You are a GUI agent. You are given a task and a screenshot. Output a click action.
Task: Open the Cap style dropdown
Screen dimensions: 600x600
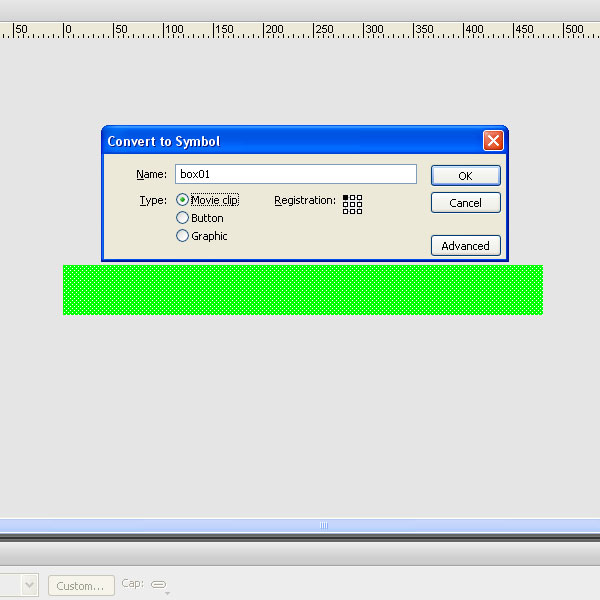(160, 585)
